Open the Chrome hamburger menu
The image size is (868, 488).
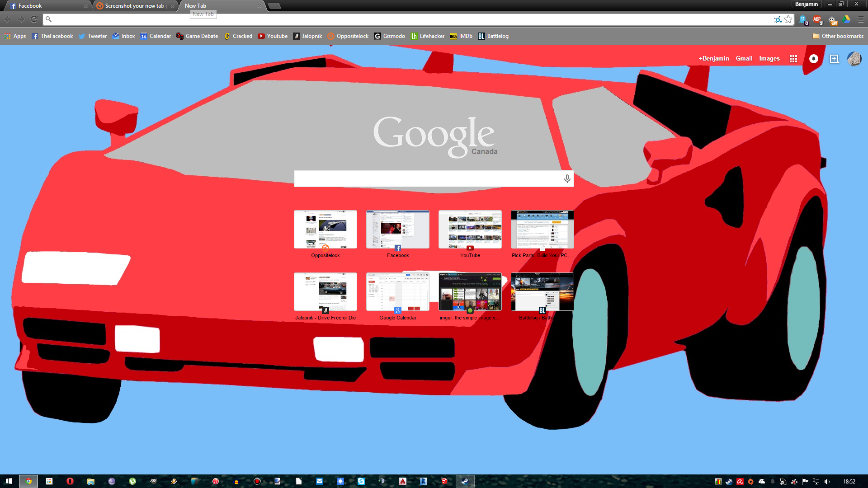click(x=861, y=19)
